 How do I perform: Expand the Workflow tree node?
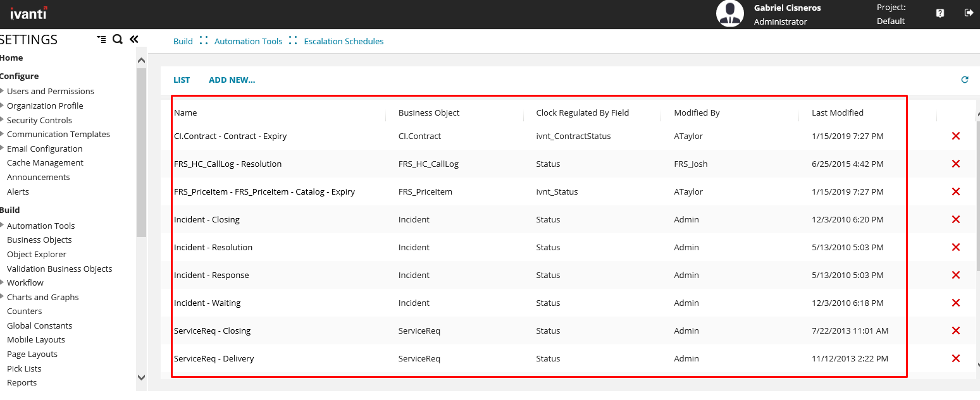[x=3, y=282]
